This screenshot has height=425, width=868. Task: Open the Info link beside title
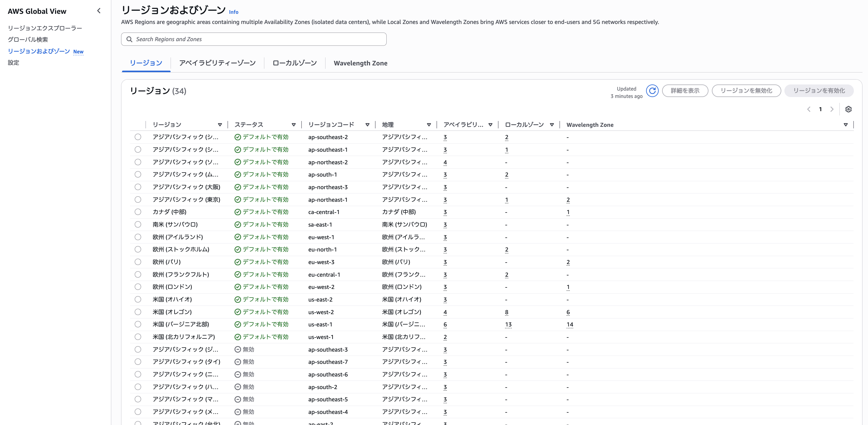tap(234, 12)
